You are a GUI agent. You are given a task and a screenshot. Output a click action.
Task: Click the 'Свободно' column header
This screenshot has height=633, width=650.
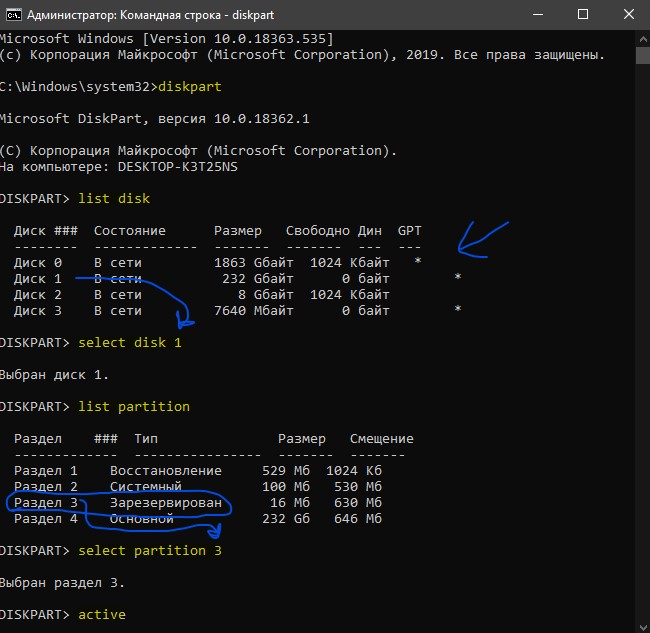(x=318, y=230)
